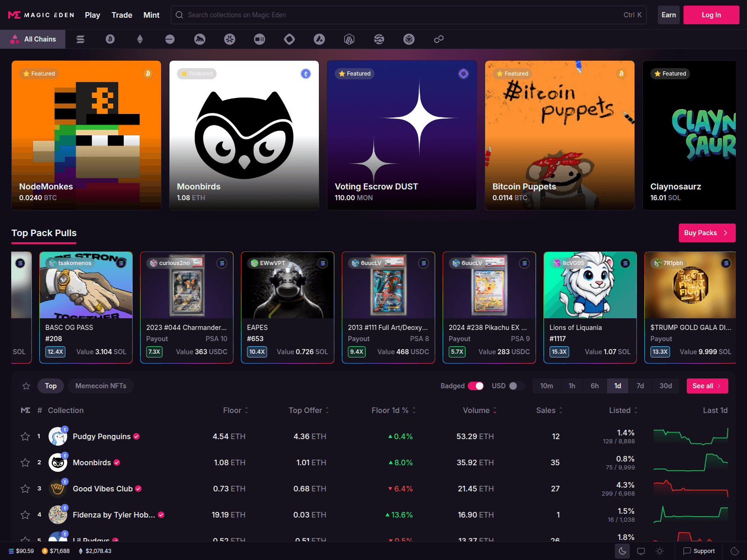
Task: Filter by the Berachain bear icon
Action: [230, 39]
